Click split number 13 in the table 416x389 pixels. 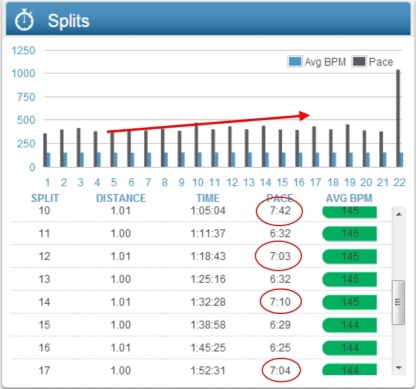point(44,279)
